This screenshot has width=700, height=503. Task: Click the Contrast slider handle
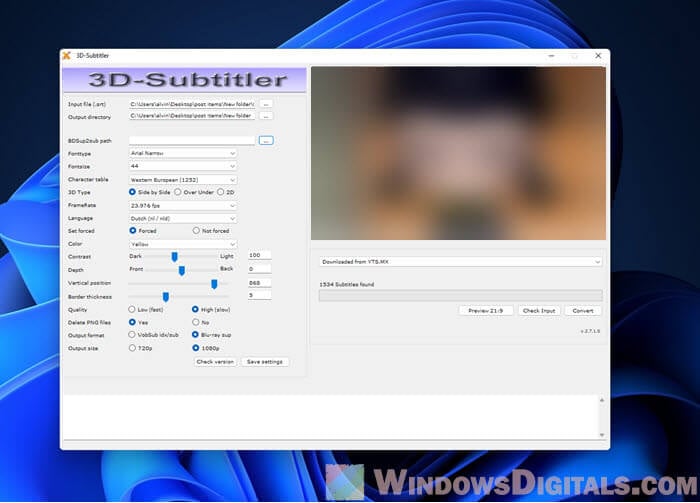click(175, 257)
